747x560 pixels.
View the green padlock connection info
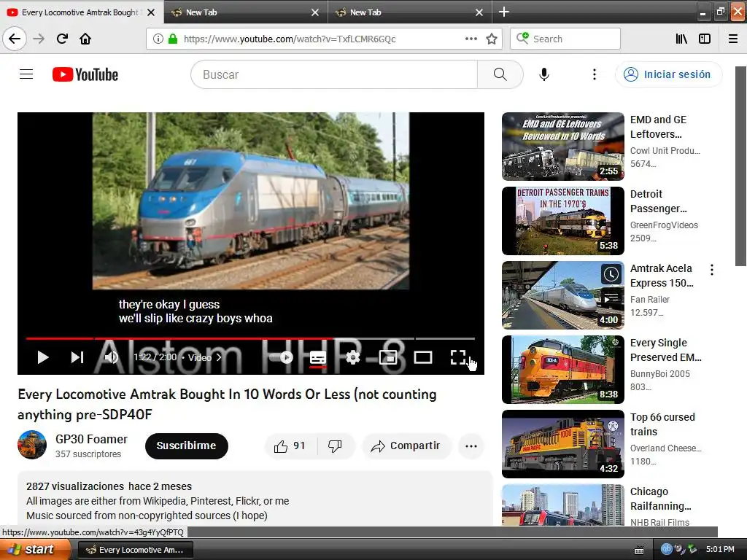(173, 39)
